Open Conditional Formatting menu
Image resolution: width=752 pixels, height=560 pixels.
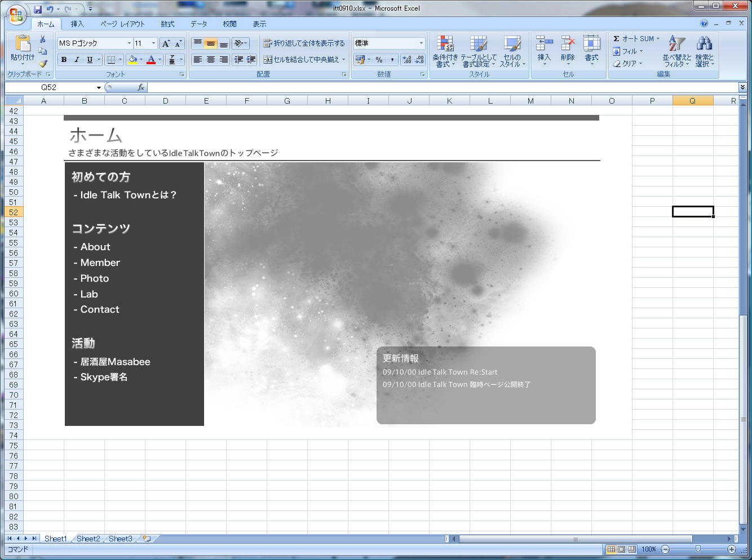pyautogui.click(x=445, y=52)
